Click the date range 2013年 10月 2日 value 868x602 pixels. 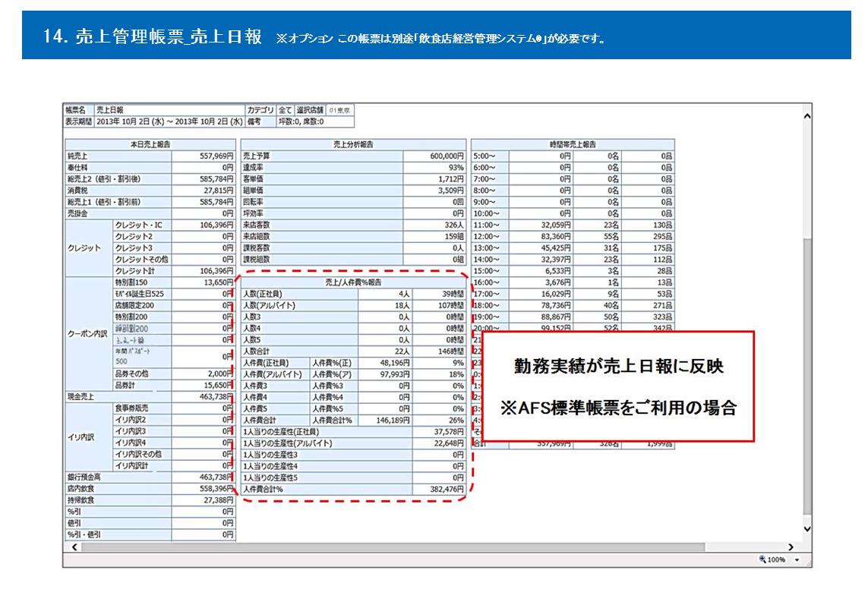169,121
